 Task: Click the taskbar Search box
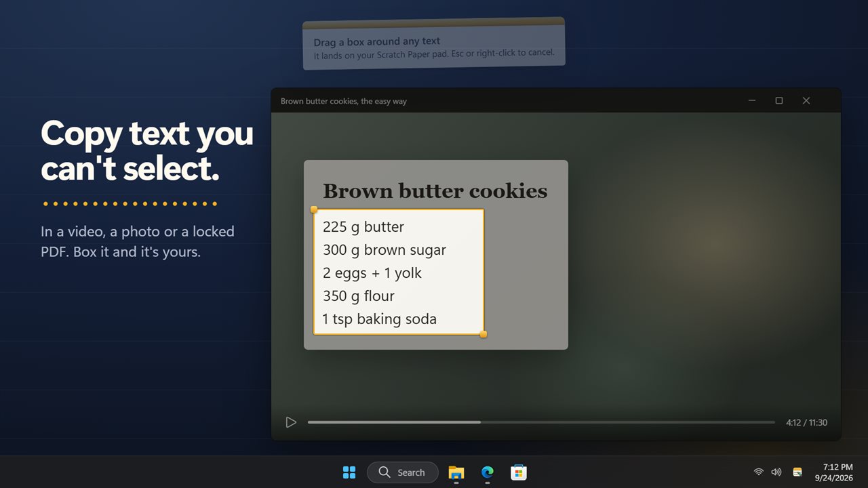click(403, 472)
